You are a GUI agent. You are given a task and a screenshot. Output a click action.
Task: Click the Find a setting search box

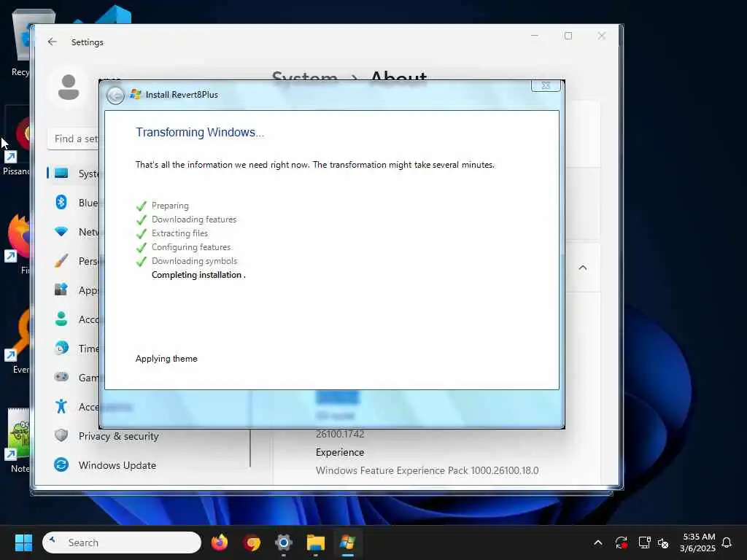coord(73,139)
